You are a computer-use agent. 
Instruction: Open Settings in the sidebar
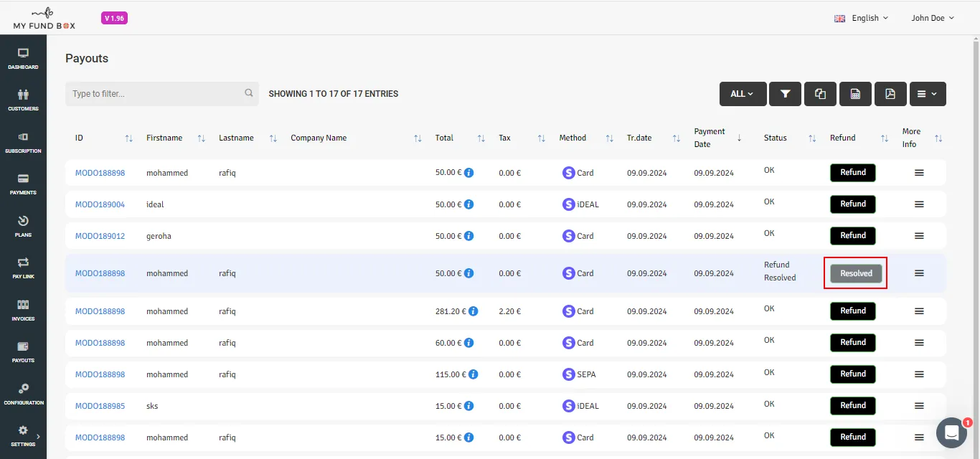click(x=23, y=436)
